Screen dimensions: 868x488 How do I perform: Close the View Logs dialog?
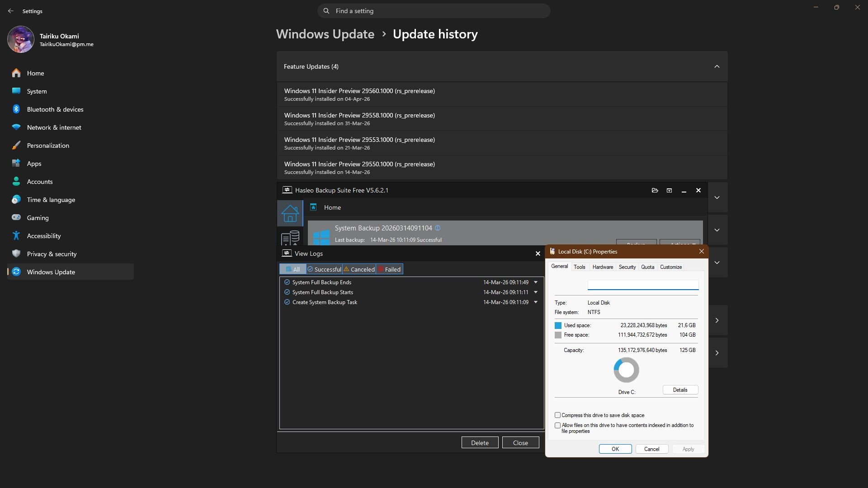coord(538,253)
